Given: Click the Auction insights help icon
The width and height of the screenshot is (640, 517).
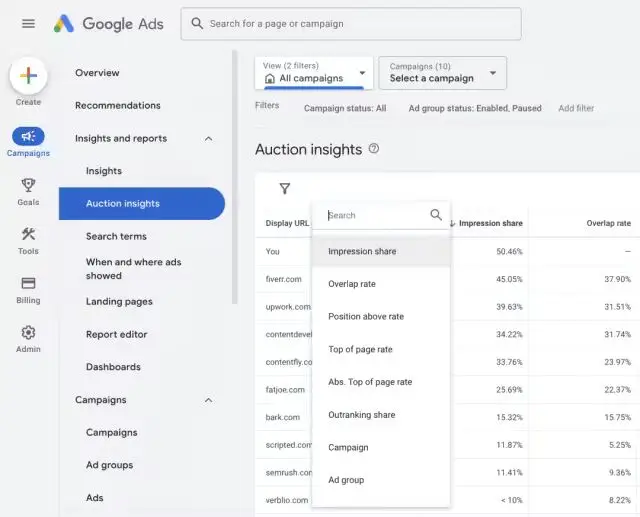Looking at the screenshot, I should [374, 149].
